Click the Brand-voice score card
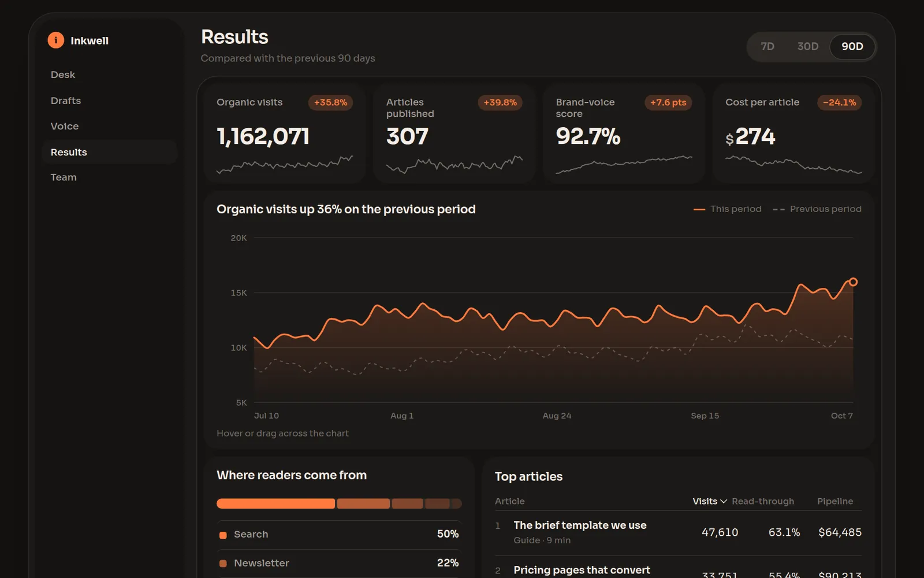 coord(624,134)
